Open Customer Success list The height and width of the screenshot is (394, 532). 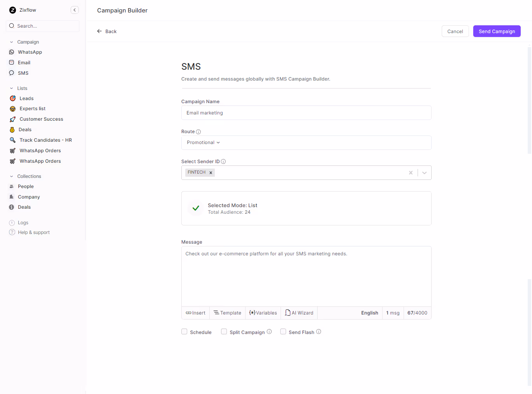click(41, 119)
